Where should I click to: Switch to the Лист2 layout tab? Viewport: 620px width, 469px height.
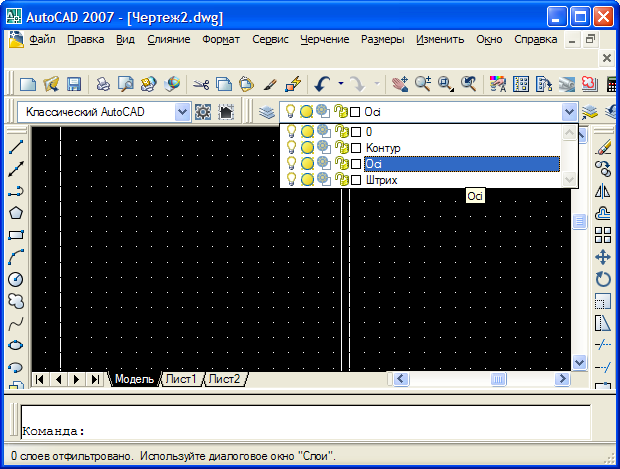click(224, 379)
